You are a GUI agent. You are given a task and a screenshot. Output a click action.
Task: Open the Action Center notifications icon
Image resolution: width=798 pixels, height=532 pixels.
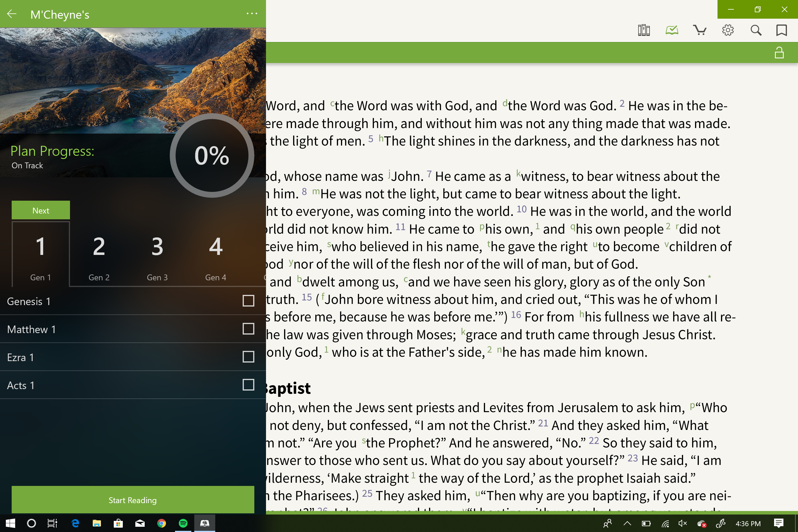click(779, 524)
